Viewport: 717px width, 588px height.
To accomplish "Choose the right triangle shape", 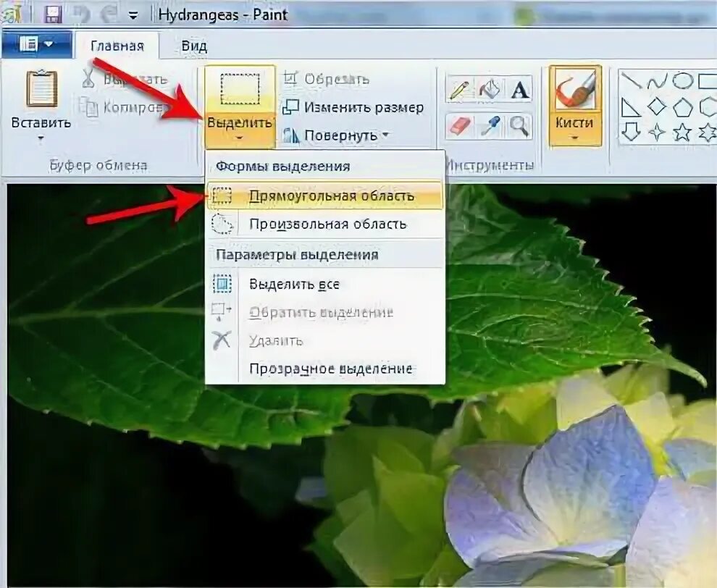I will [x=632, y=108].
